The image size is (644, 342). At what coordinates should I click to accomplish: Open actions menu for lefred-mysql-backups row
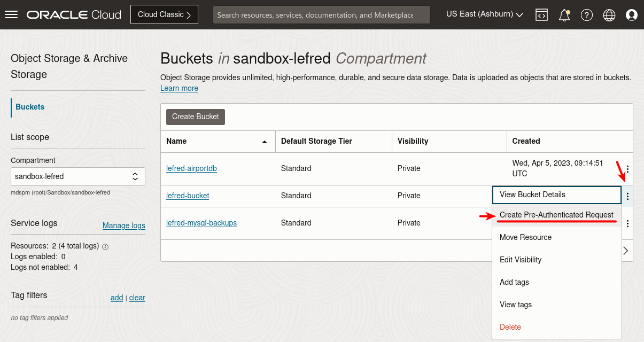coord(628,223)
